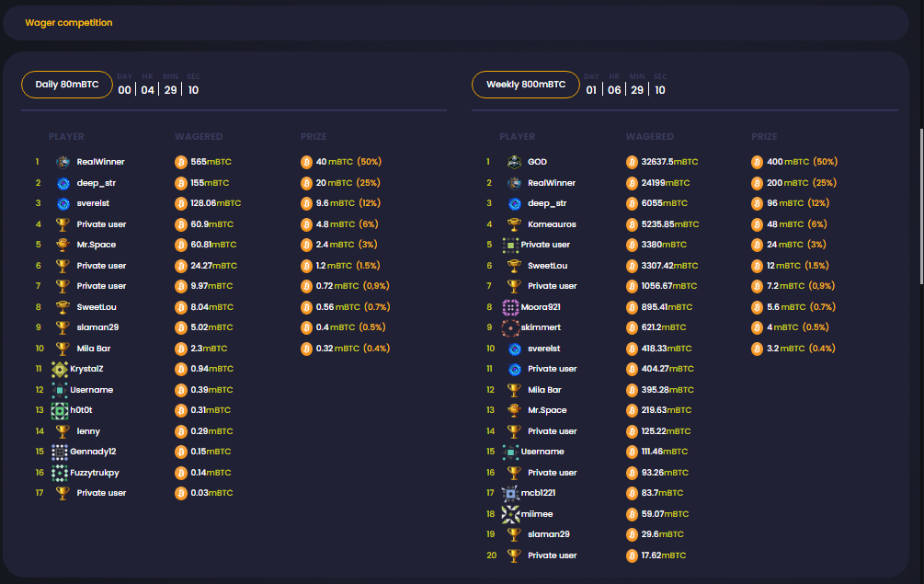Click the daily countdown timer
The height and width of the screenshot is (584, 924).
(x=158, y=89)
